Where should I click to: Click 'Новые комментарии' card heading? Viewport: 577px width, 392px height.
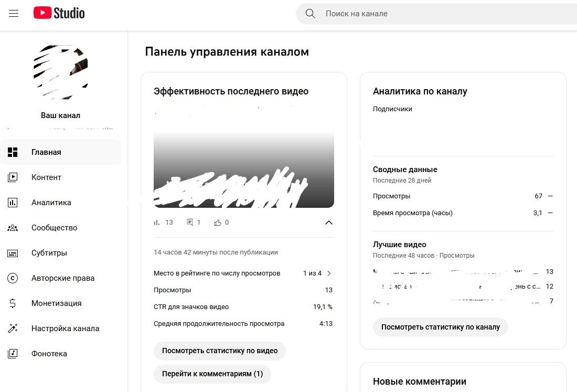tap(420, 382)
